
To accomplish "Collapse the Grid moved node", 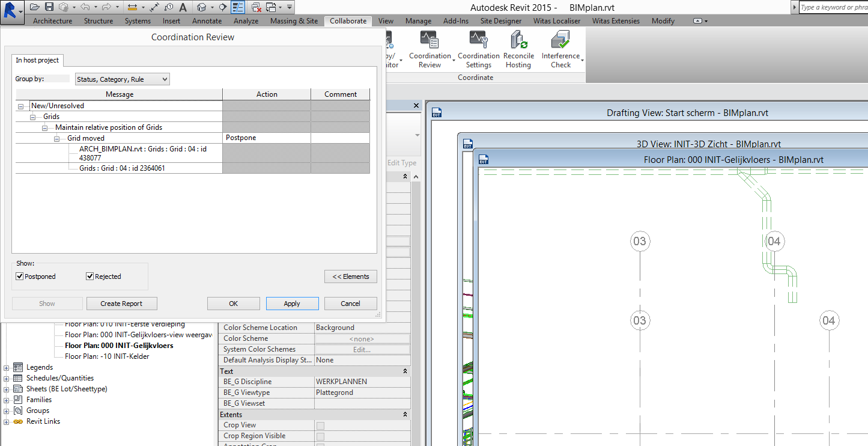I will point(57,139).
